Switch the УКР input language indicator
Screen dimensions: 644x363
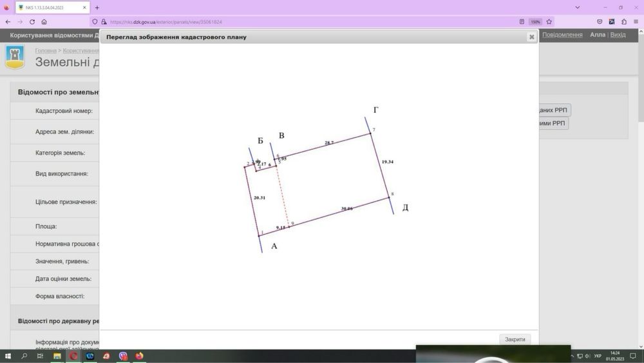coord(598,356)
